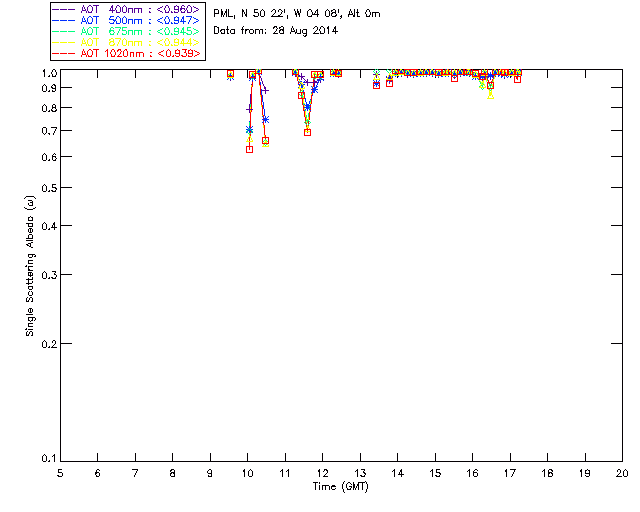Click the y-axis label 0.1

[x=49, y=459]
